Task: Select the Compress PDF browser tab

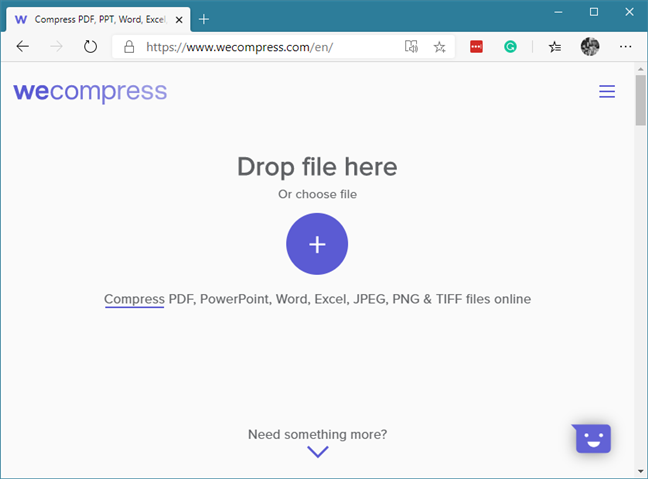Action: click(x=98, y=19)
